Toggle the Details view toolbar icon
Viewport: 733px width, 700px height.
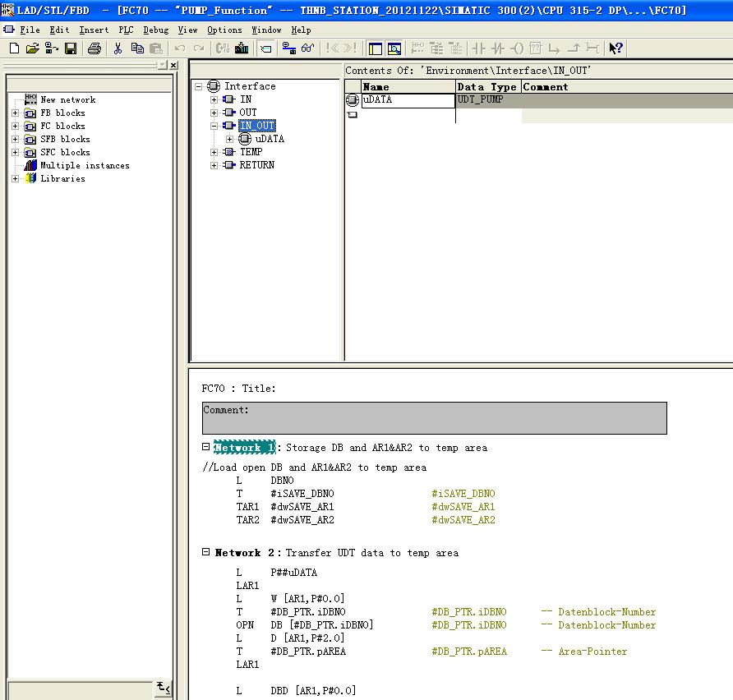coord(394,48)
